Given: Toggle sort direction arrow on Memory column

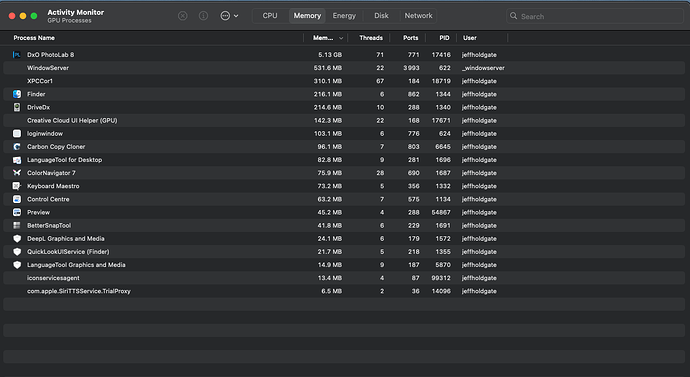Looking at the screenshot, I should (341, 38).
